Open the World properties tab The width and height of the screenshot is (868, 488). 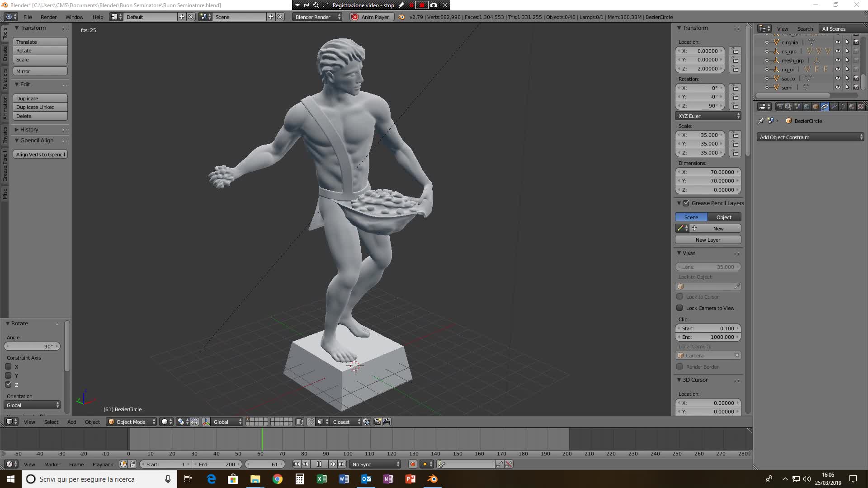coord(807,107)
